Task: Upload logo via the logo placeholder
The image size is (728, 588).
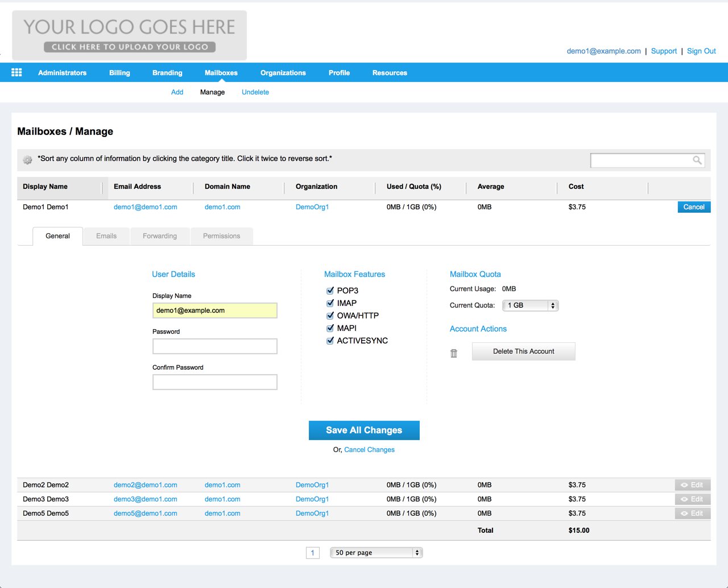Action: [130, 35]
